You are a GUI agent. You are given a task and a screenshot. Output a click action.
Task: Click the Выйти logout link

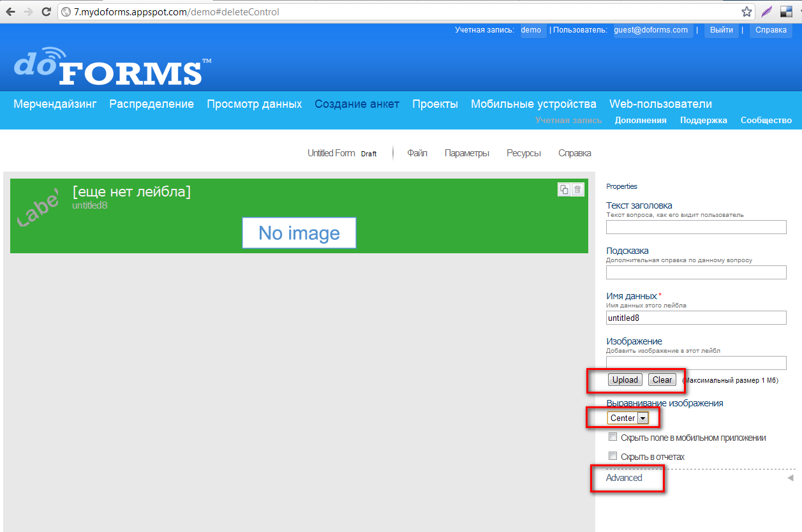click(x=721, y=30)
